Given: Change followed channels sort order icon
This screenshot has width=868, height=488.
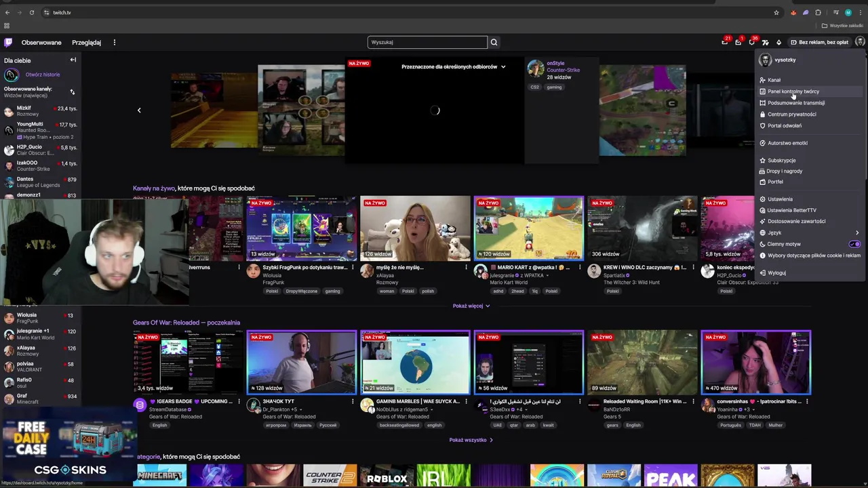Looking at the screenshot, I should pos(72,92).
